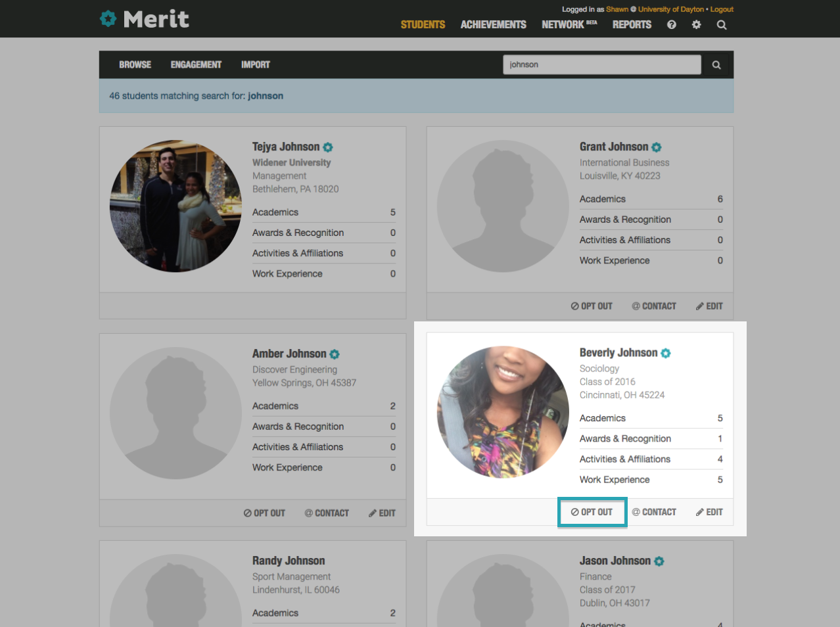Click 'Sociology' under Beverly Johnson
The image size is (840, 627).
tap(599, 369)
